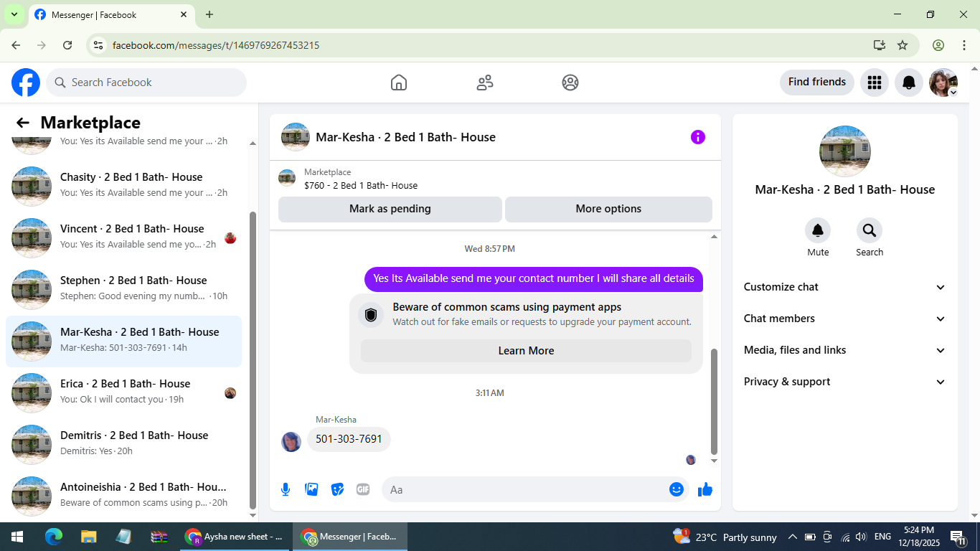Screen dimensions: 980x551
Task: Click Mar-Kesha's avatar beside her message
Action: click(291, 442)
